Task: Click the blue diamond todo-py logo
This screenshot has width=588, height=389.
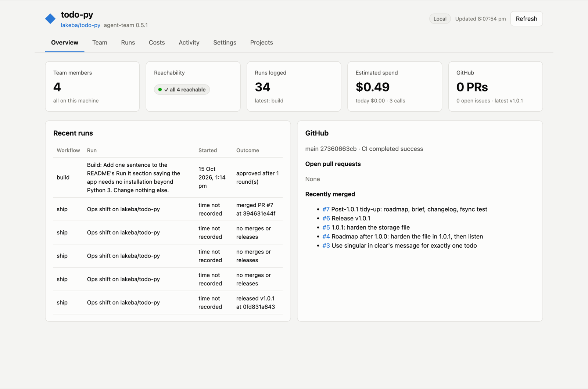Action: pyautogui.click(x=50, y=19)
